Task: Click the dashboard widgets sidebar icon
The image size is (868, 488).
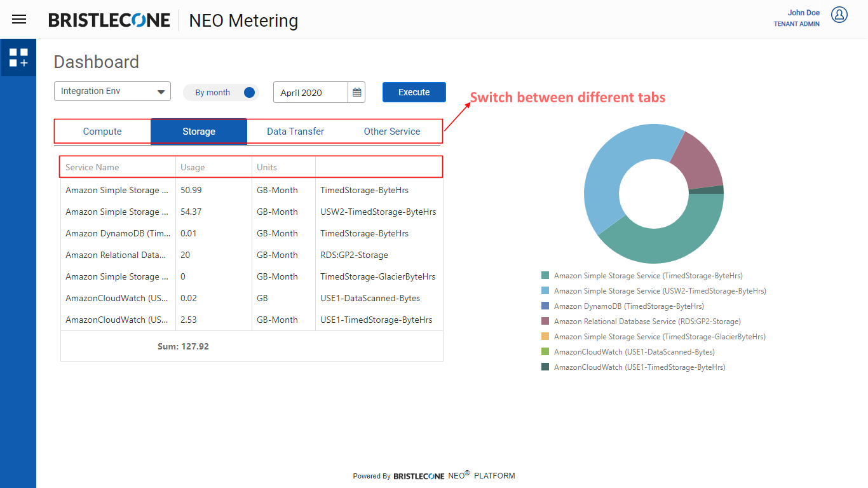Action: (18, 58)
